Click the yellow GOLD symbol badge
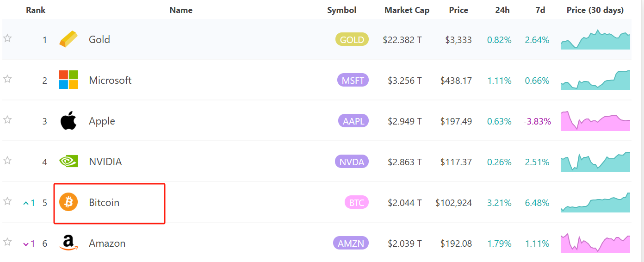Image resolution: width=644 pixels, height=262 pixels. click(352, 40)
